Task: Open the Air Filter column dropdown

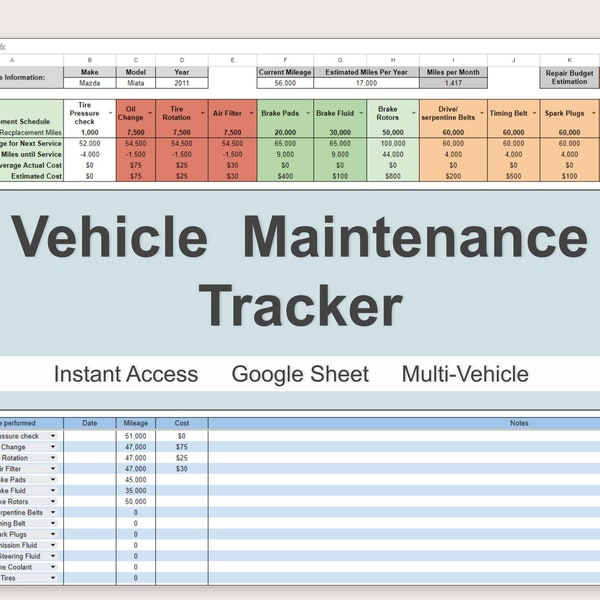Action: pyautogui.click(x=251, y=113)
